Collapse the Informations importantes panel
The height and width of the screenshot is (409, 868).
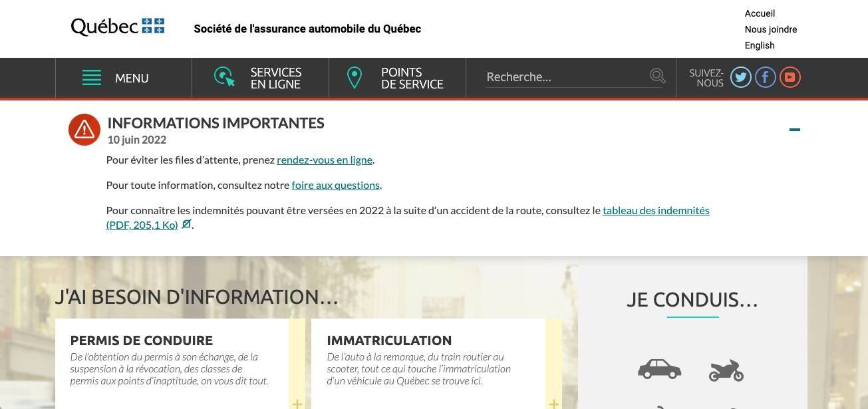point(794,130)
